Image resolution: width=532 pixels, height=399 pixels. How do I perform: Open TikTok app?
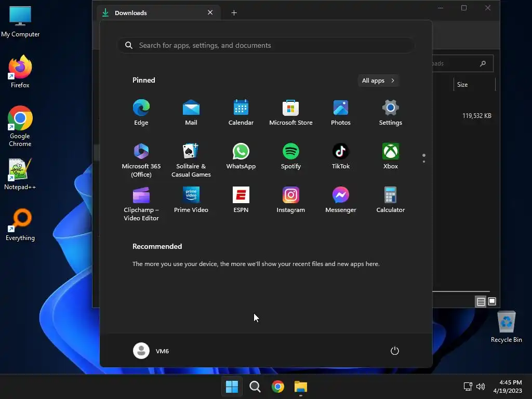(x=341, y=156)
